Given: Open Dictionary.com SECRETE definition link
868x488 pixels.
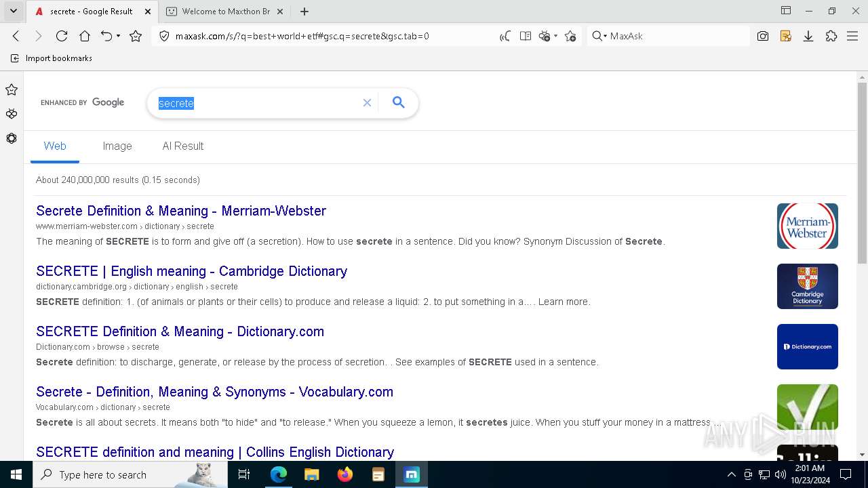Looking at the screenshot, I should (180, 331).
